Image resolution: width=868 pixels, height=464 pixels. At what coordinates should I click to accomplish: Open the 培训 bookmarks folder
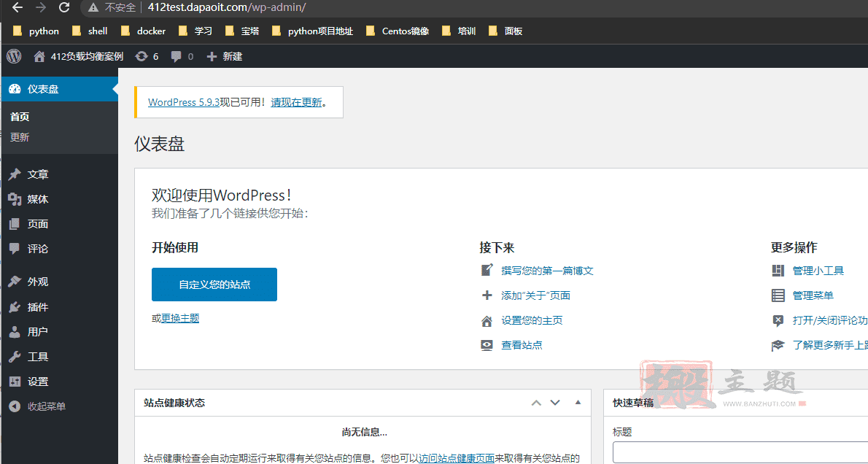[459, 31]
